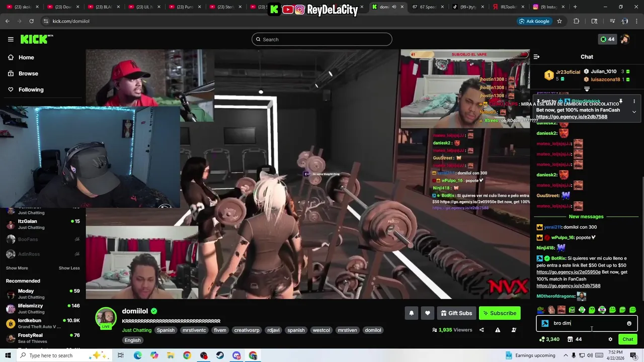Open the user profile avatar menu
The width and height of the screenshot is (644, 362).
click(625, 39)
